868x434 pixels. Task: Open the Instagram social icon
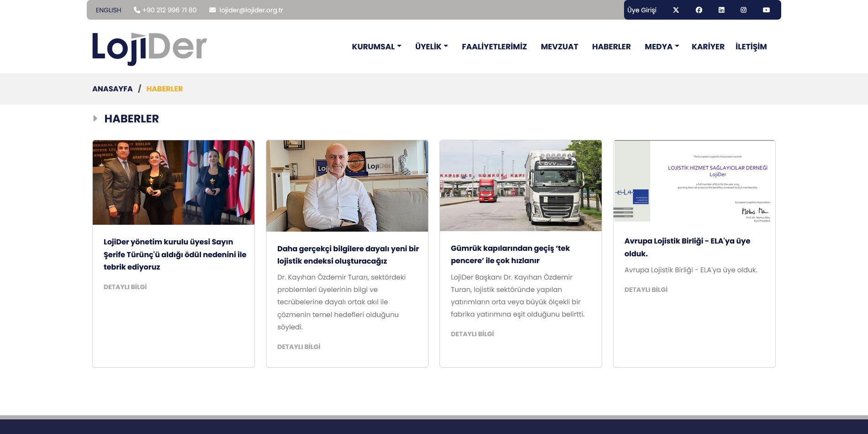coord(743,10)
